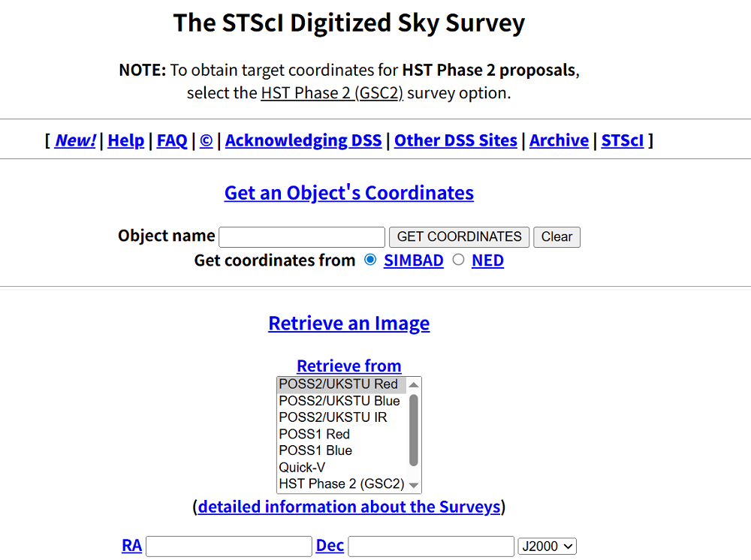
Task: Open the Help link
Action: (125, 140)
